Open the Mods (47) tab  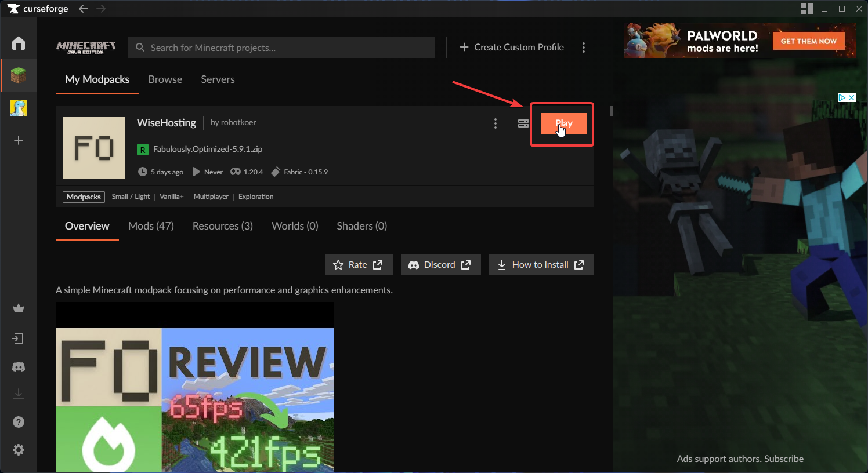click(x=151, y=226)
